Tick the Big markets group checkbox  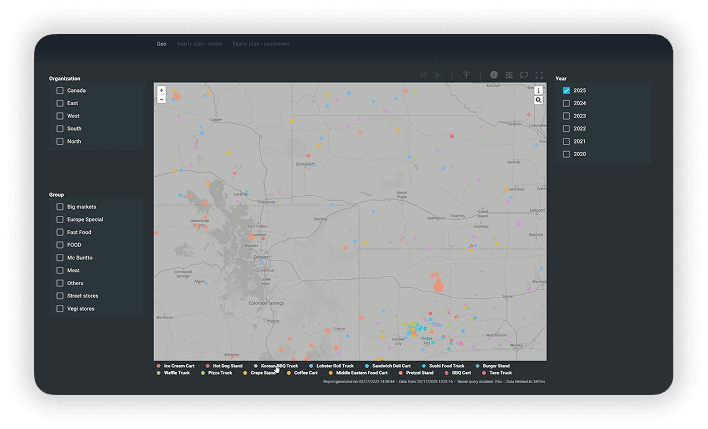(x=60, y=206)
